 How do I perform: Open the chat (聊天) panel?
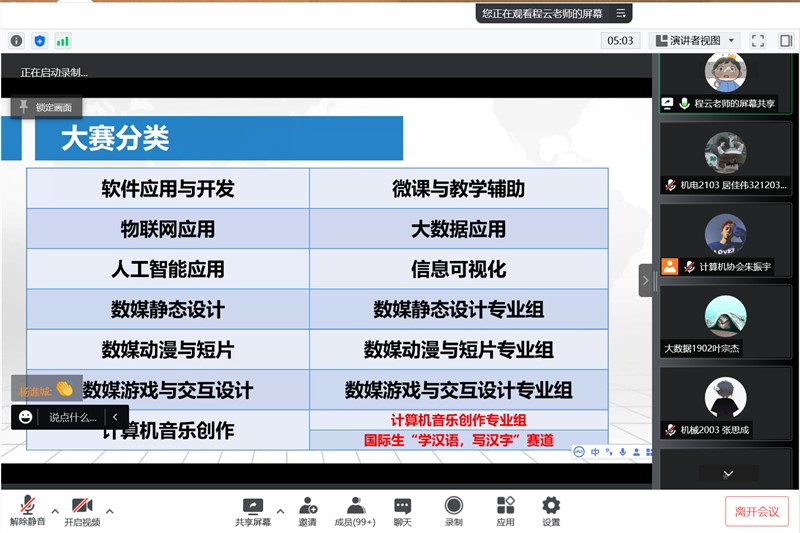click(x=402, y=510)
